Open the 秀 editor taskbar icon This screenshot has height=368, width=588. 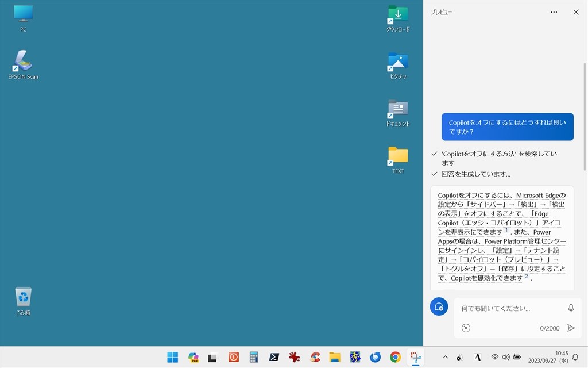click(355, 357)
